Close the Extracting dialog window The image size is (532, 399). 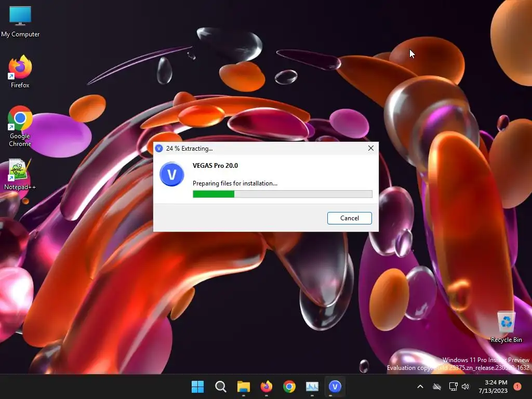click(371, 148)
